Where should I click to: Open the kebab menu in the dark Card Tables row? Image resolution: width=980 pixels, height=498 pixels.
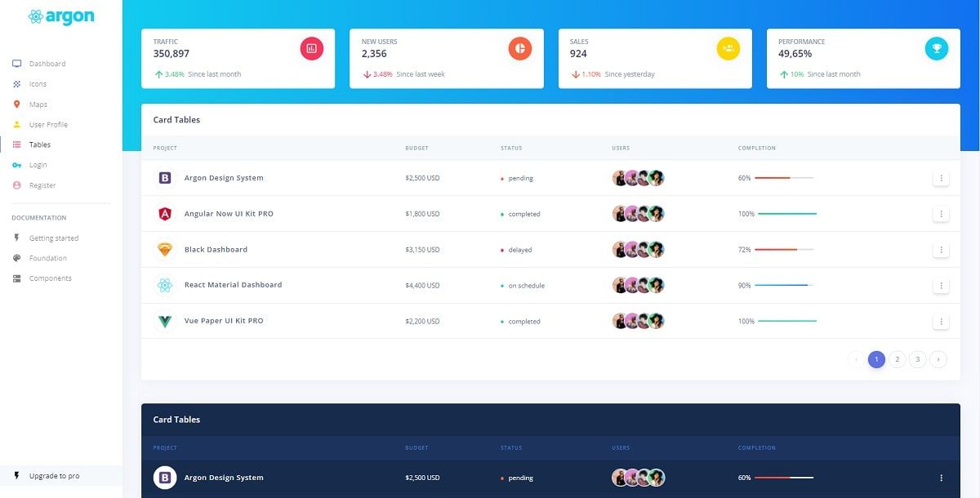[941, 477]
